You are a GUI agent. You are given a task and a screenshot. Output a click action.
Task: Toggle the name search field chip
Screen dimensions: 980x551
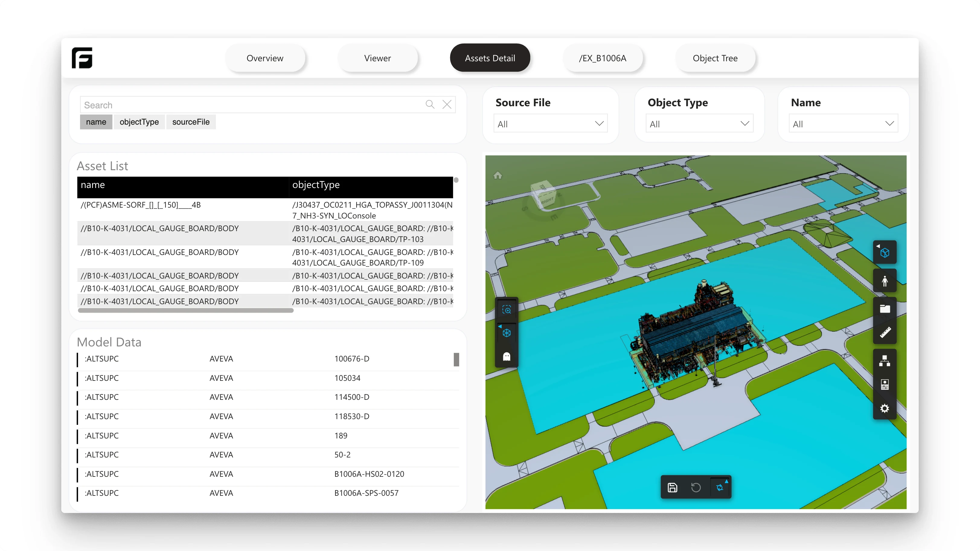click(96, 122)
